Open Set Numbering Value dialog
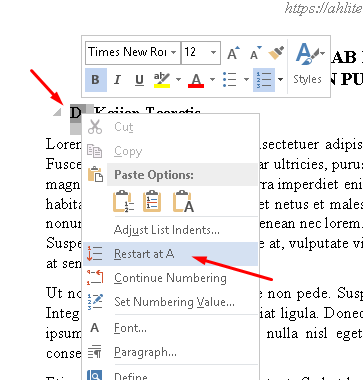363x380 pixels. (170, 302)
